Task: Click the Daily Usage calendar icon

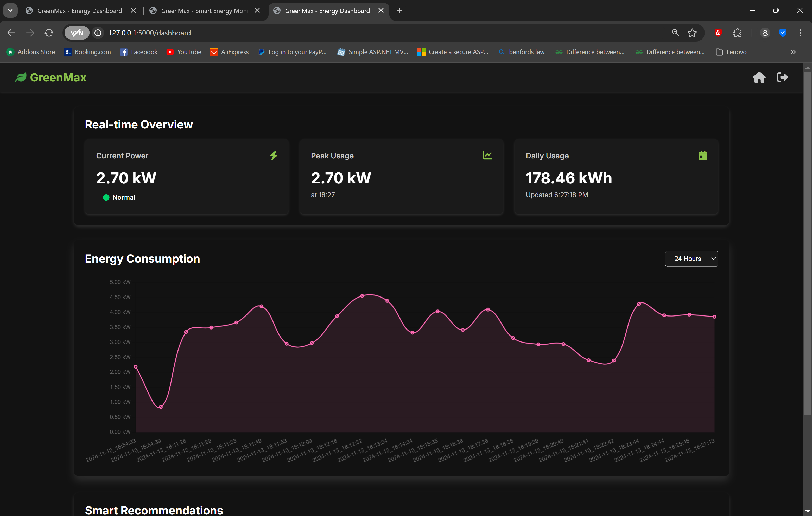Action: coord(703,155)
